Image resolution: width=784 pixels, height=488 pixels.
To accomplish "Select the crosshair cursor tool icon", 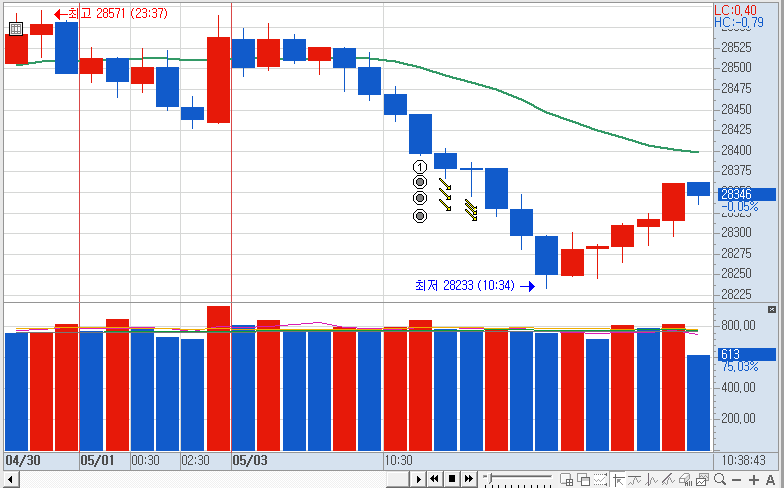I will pyautogui.click(x=618, y=480).
